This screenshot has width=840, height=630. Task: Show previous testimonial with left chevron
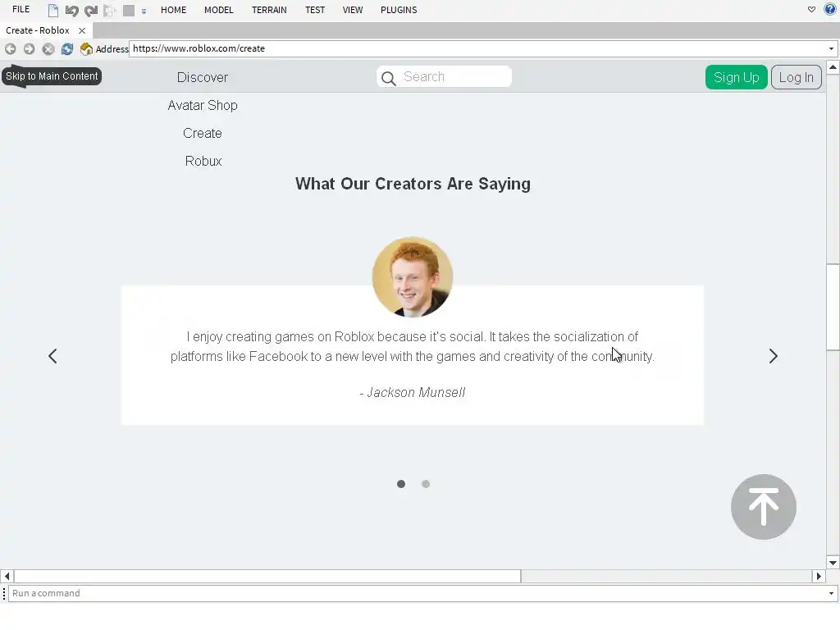52,356
